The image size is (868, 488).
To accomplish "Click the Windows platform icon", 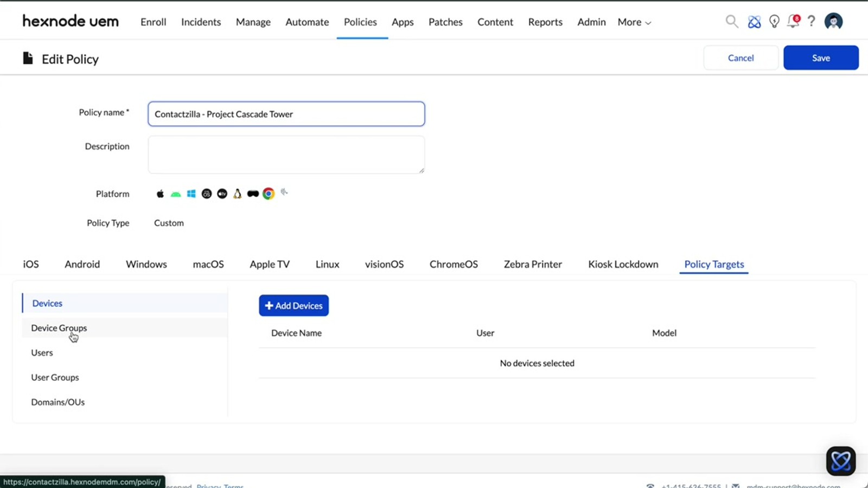I will [x=192, y=194].
